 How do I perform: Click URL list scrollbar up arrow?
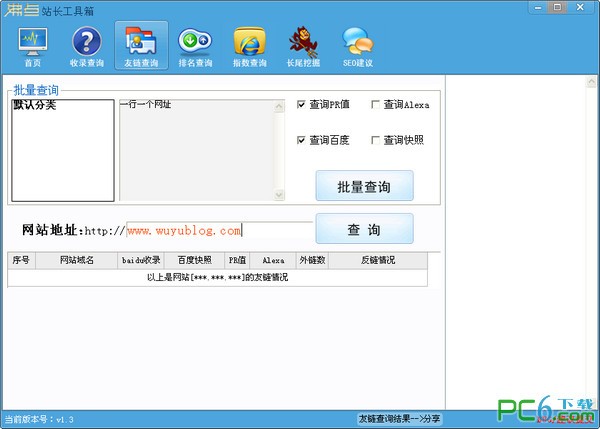(279, 106)
